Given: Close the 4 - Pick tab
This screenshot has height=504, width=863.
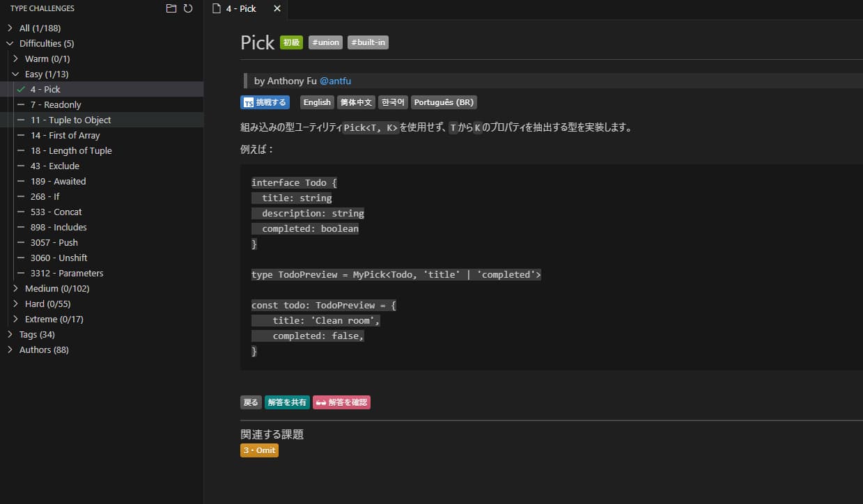Looking at the screenshot, I should [277, 8].
